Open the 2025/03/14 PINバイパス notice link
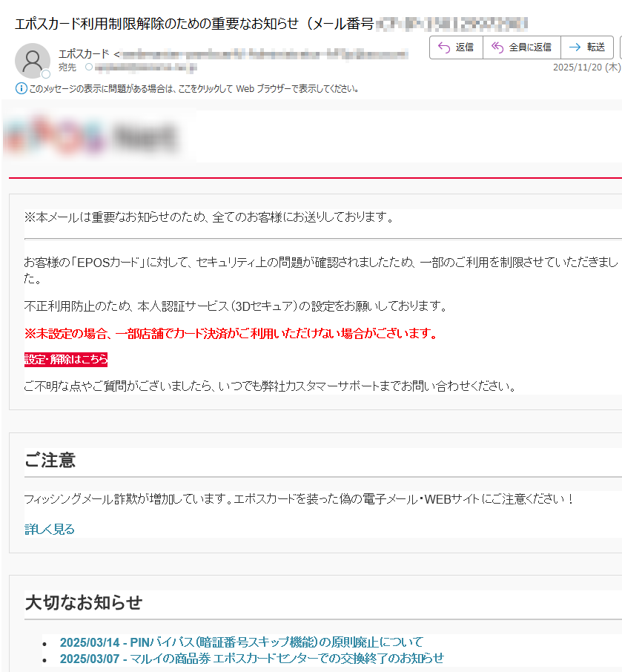 [x=241, y=642]
